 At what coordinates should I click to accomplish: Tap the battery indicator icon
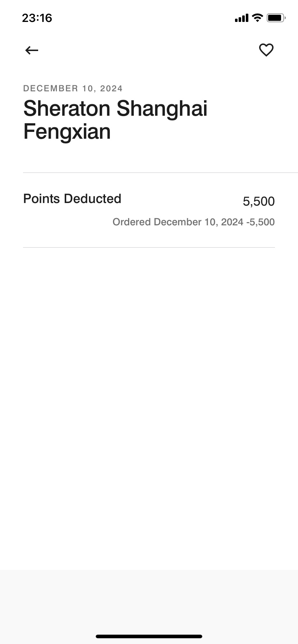point(276,18)
